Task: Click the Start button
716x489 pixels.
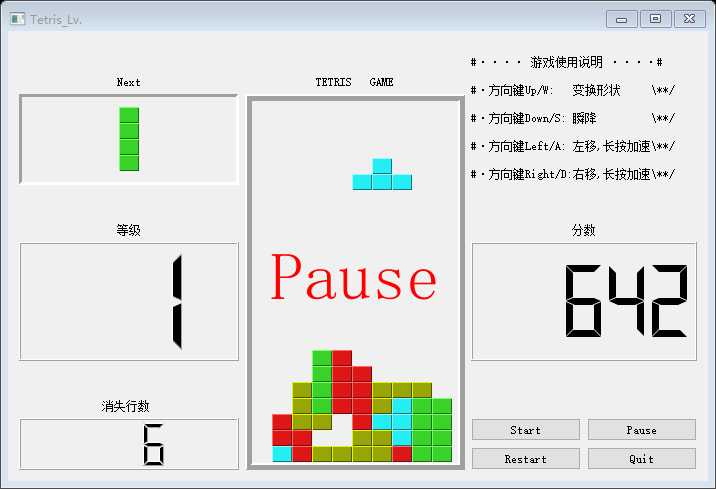Action: click(526, 430)
